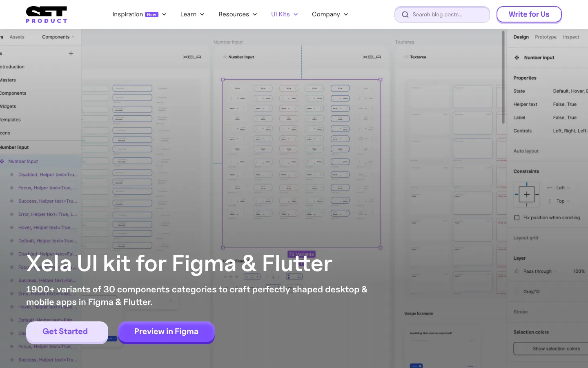Click the Setproduct logo
This screenshot has height=368, width=588.
pyautogui.click(x=47, y=15)
